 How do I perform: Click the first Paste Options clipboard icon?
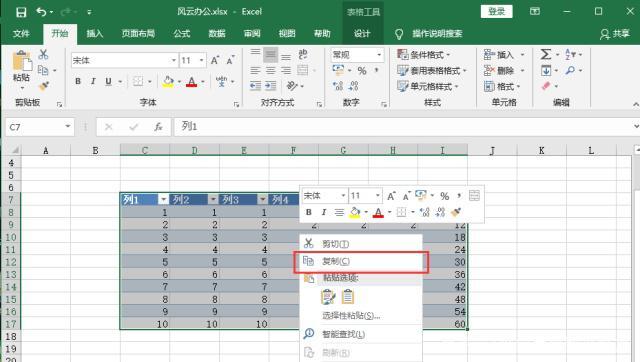[x=328, y=297]
